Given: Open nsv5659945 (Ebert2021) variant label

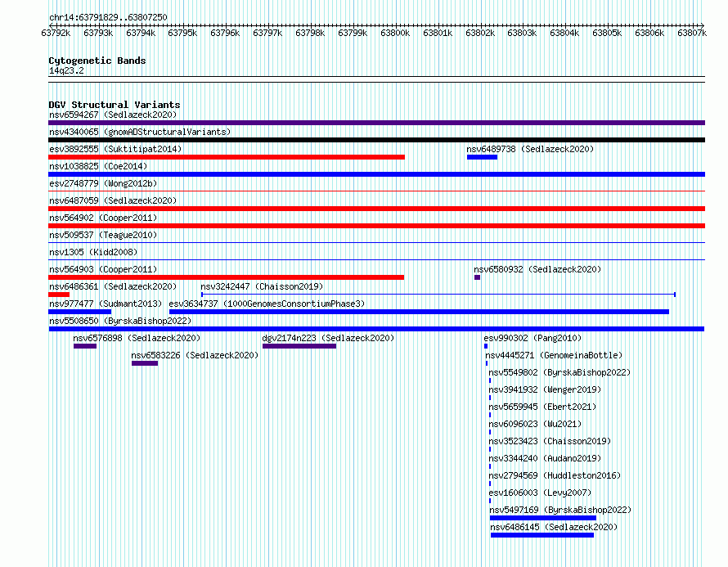Looking at the screenshot, I should click(542, 407).
